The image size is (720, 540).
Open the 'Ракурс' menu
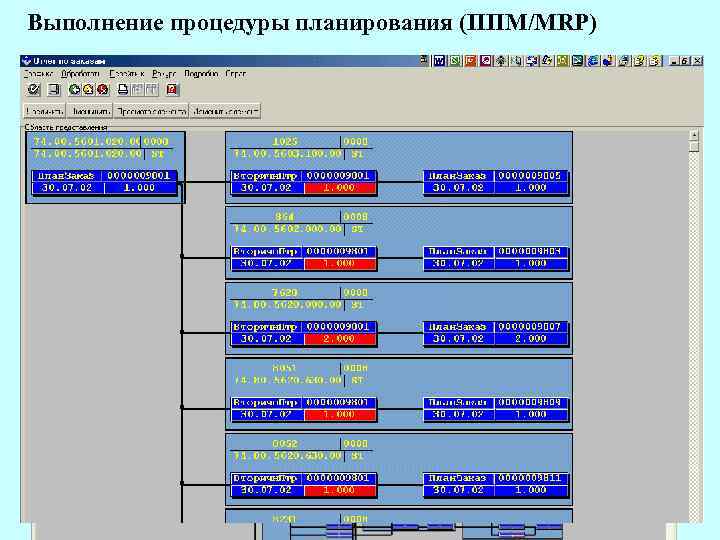pos(164,73)
